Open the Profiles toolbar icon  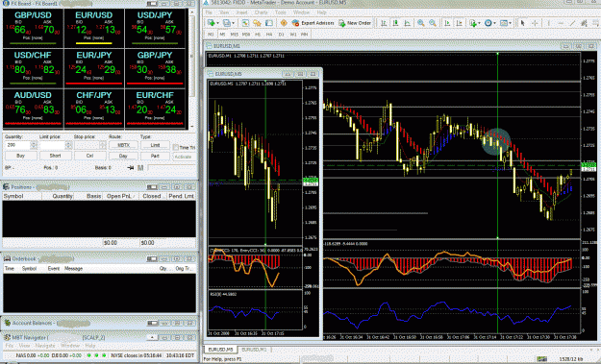pos(226,23)
